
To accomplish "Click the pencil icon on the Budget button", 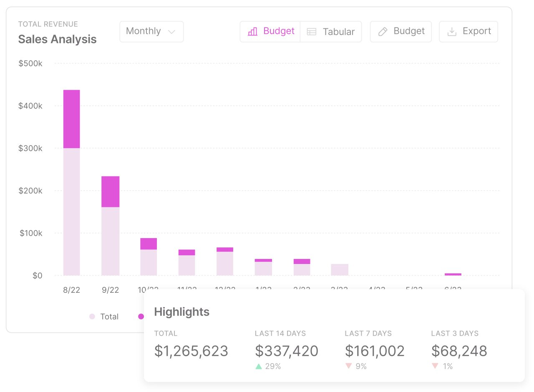I will [383, 31].
